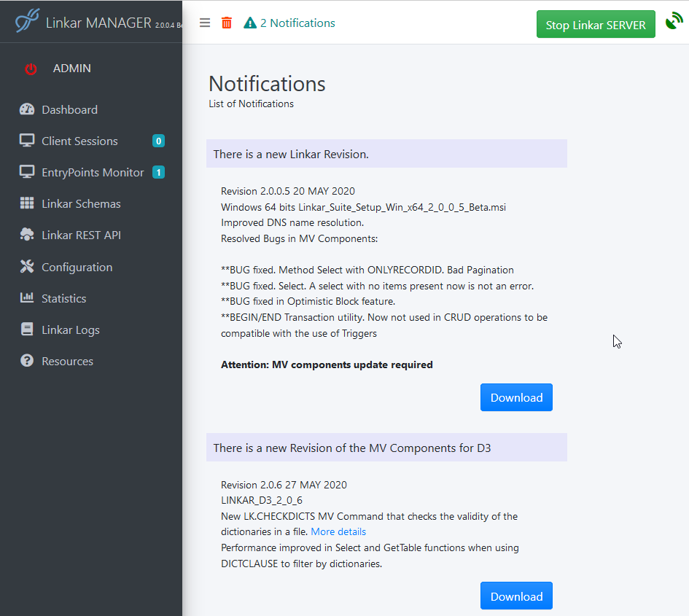Click the orange trash can icon
This screenshot has width=689, height=616.
pyautogui.click(x=227, y=23)
